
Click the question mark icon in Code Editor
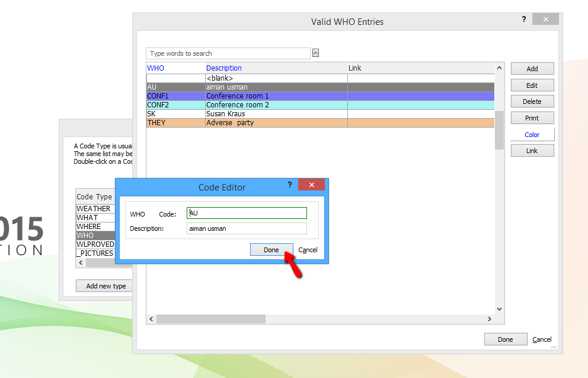[289, 185]
